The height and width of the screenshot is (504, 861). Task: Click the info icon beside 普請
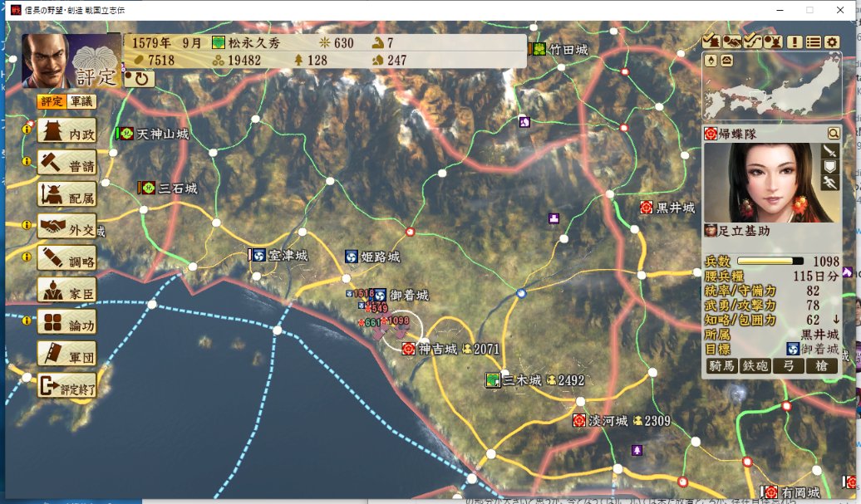click(x=27, y=161)
